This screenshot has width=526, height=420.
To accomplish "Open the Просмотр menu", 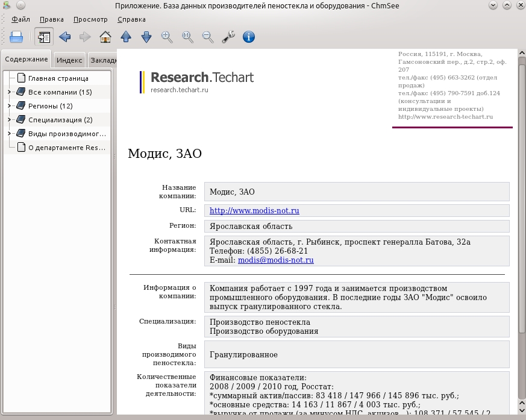I will click(90, 19).
